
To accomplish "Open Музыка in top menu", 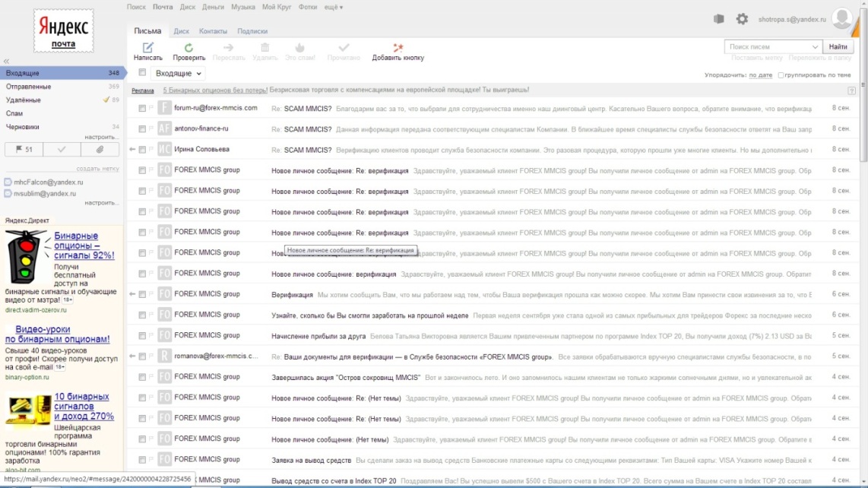I will pos(243,7).
